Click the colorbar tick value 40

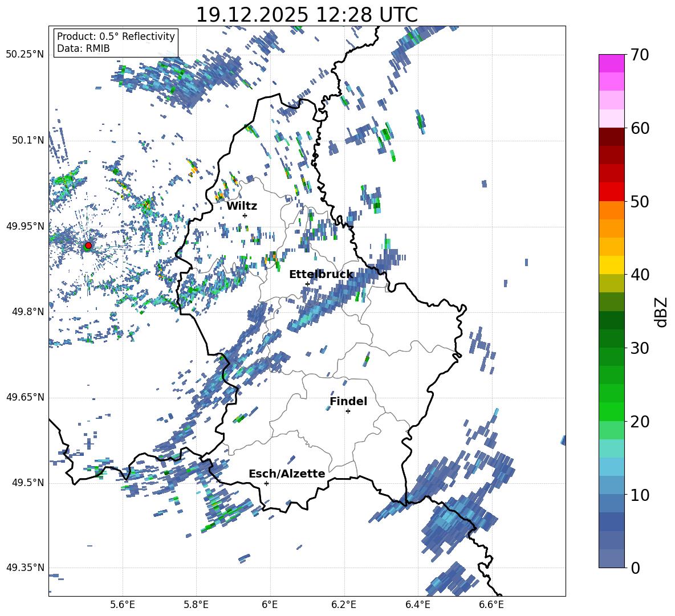(x=640, y=275)
